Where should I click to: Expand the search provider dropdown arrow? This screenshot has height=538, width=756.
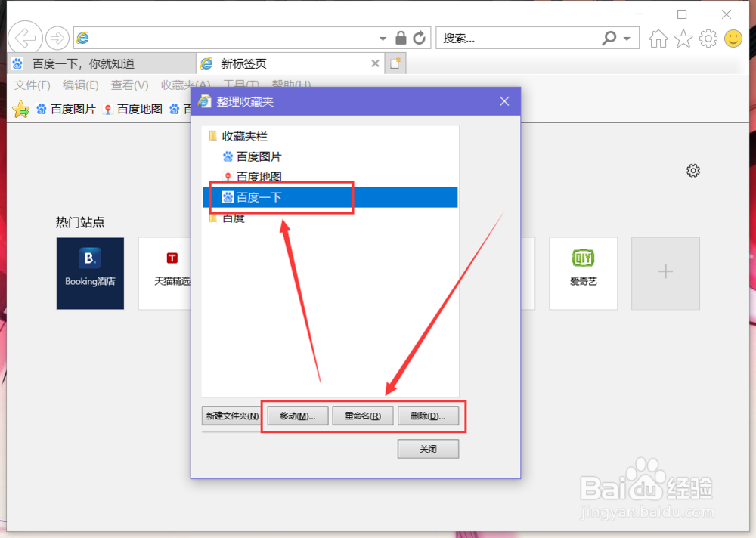[x=627, y=38]
